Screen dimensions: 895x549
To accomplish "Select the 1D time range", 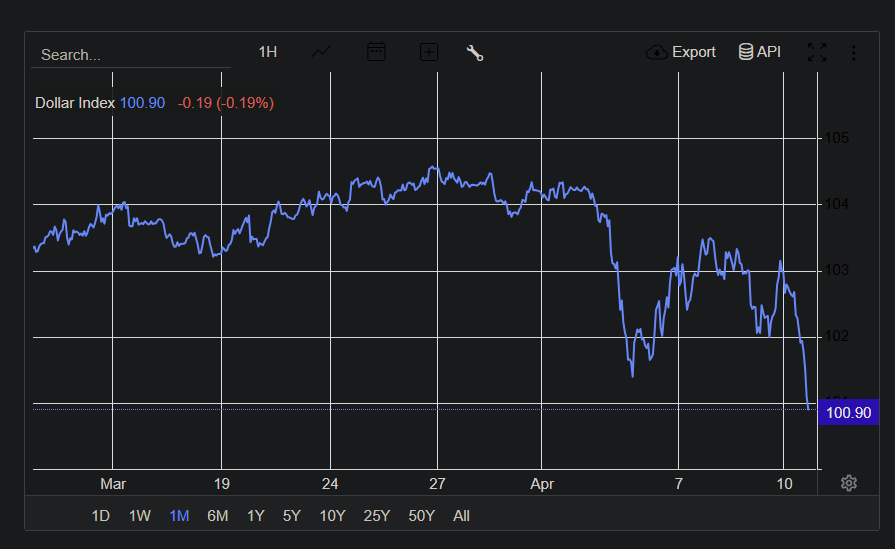I will pyautogui.click(x=100, y=516).
